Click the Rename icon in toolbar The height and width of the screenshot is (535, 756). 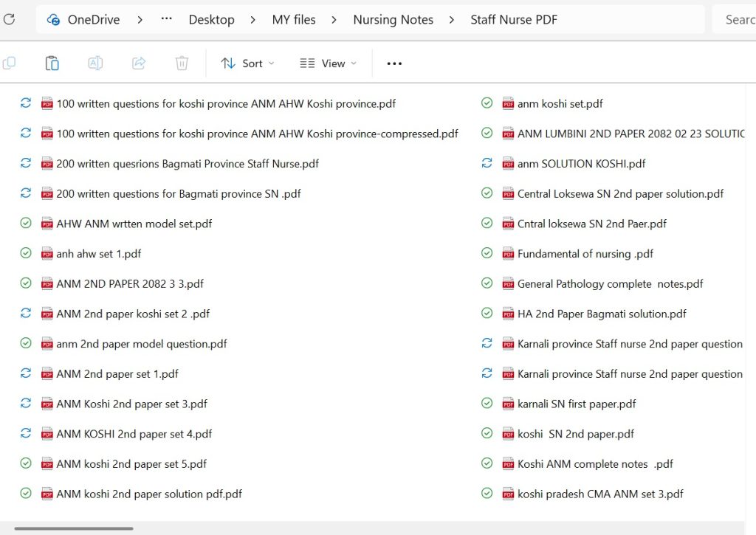coord(95,63)
